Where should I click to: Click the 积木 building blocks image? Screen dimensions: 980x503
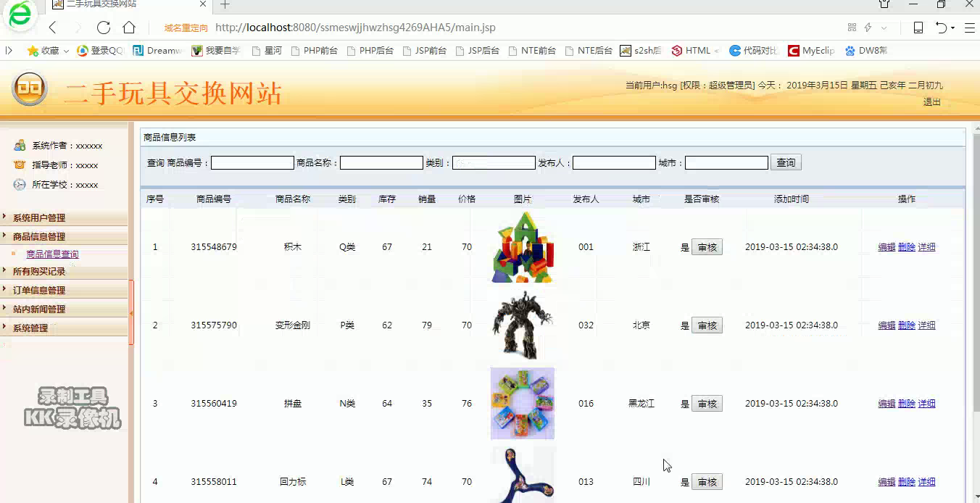tap(523, 247)
